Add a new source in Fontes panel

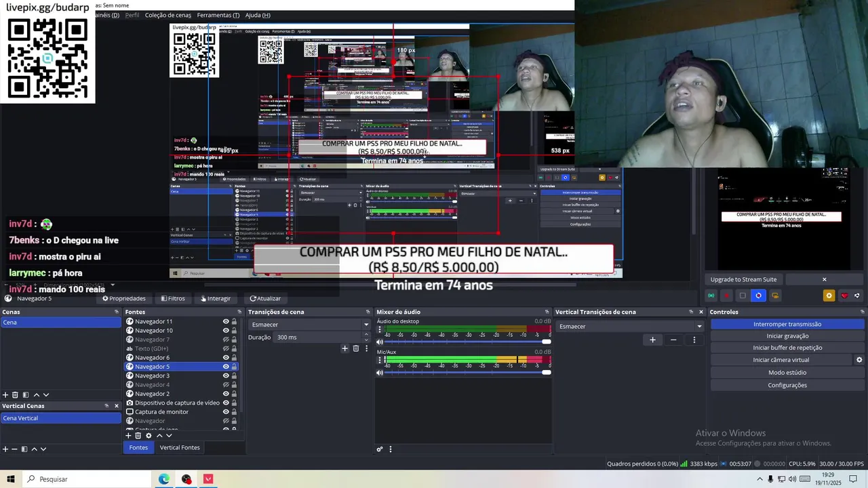128,435
